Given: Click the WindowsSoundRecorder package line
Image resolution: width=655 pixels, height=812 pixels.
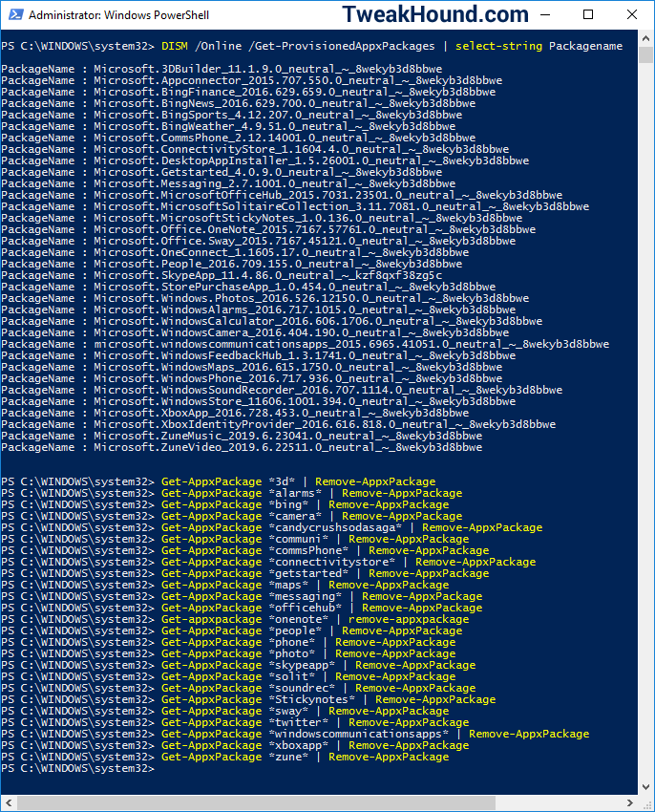Looking at the screenshot, I should [x=282, y=390].
